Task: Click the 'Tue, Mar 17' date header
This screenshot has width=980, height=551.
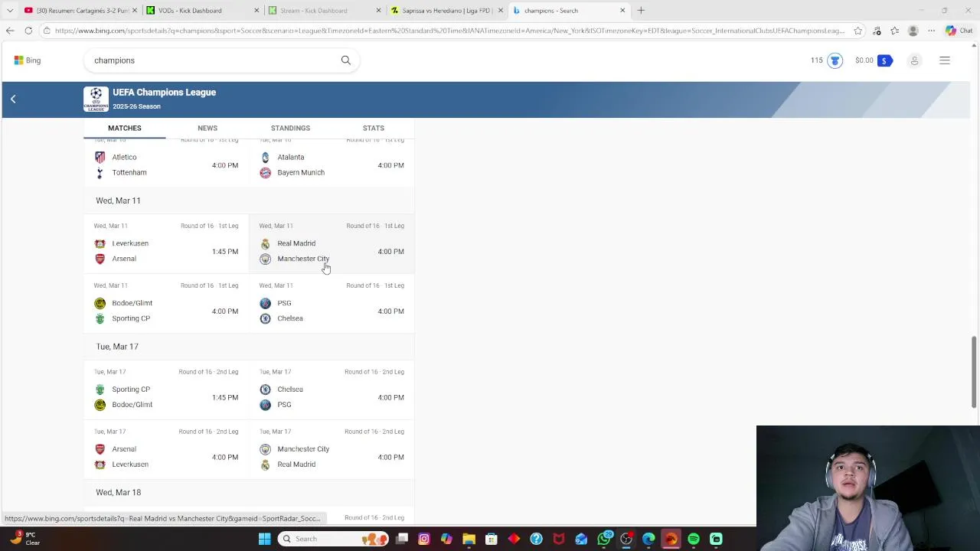Action: tap(117, 347)
